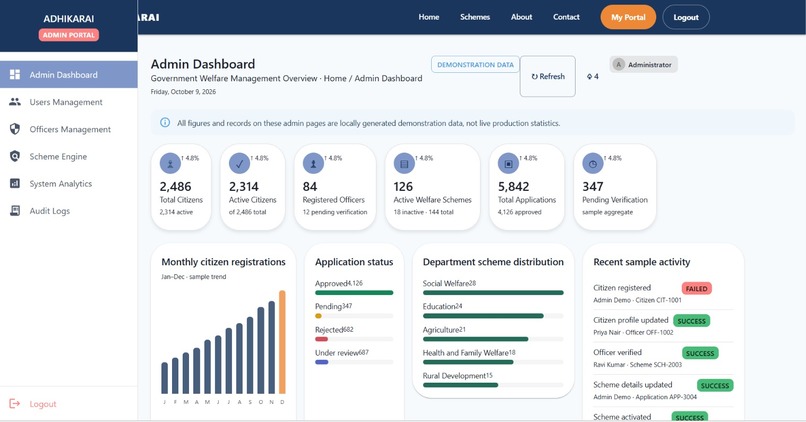The image size is (806, 422).
Task: View the Audit Logs
Action: tap(69, 211)
